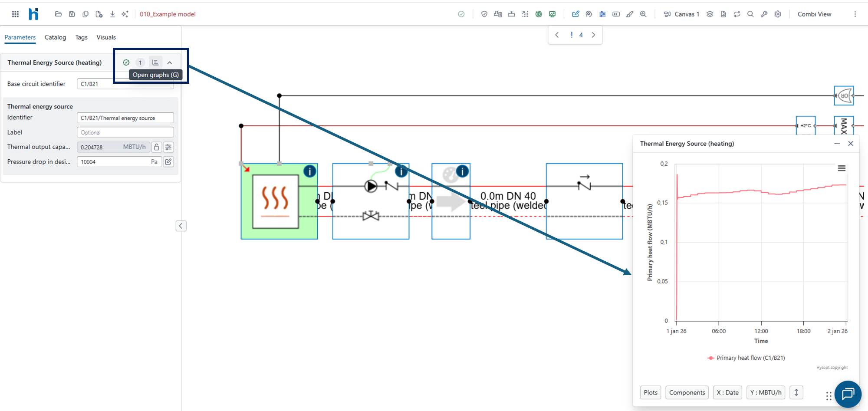
Task: Click the brush icon in the toolbar
Action: (630, 14)
